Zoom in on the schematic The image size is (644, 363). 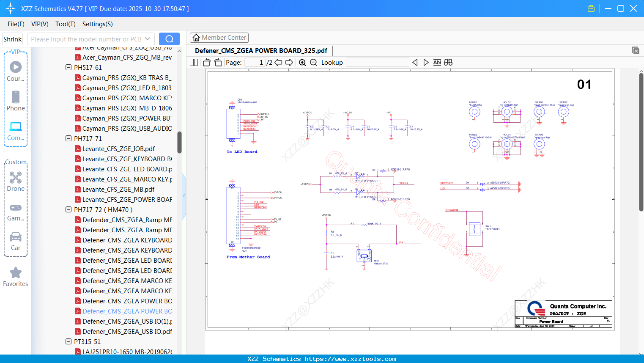302,63
